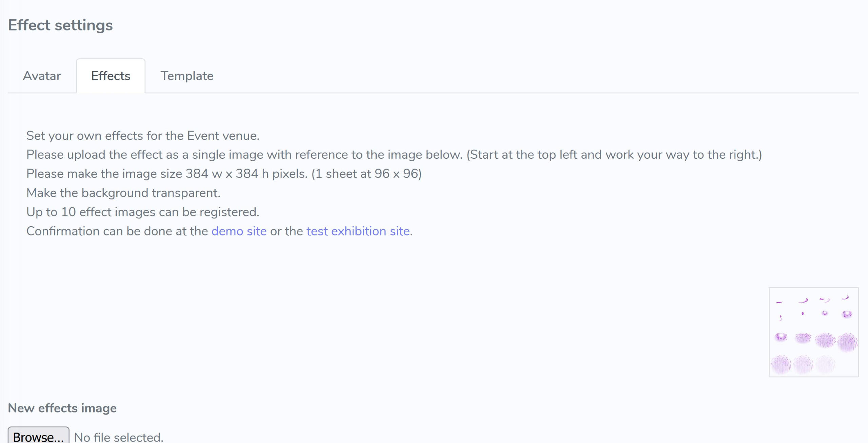Click the squiggly-tailed spark sprite frame

(781, 318)
